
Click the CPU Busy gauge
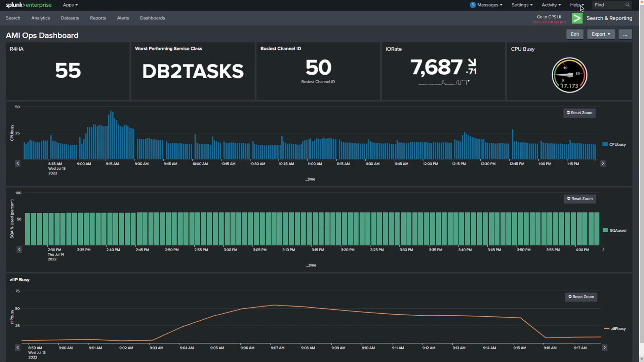[569, 75]
